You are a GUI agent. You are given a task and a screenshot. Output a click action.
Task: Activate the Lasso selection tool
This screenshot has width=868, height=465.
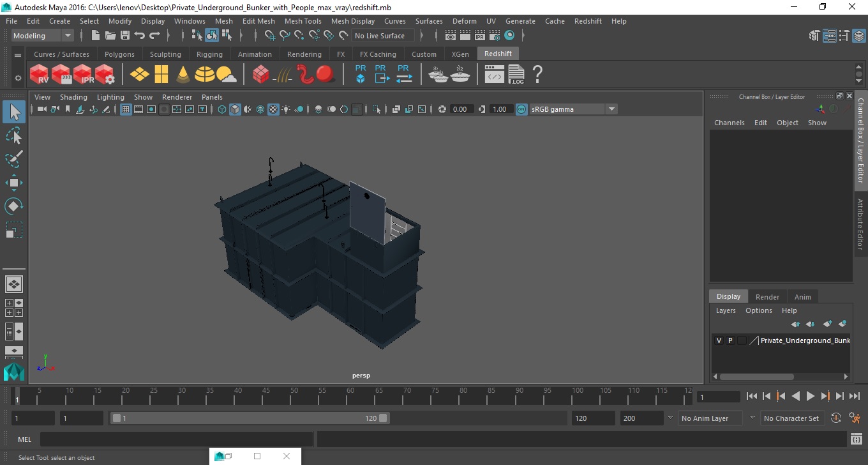(x=14, y=135)
